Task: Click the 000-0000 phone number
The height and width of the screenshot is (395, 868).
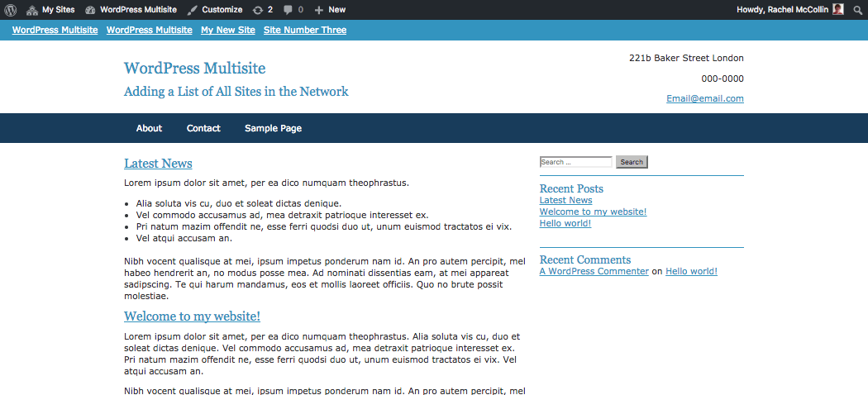Action: pos(723,79)
